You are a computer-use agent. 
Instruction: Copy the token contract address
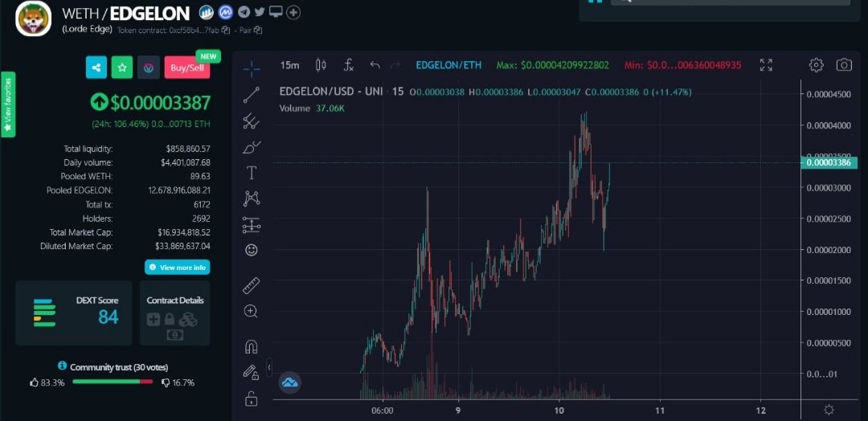(225, 31)
